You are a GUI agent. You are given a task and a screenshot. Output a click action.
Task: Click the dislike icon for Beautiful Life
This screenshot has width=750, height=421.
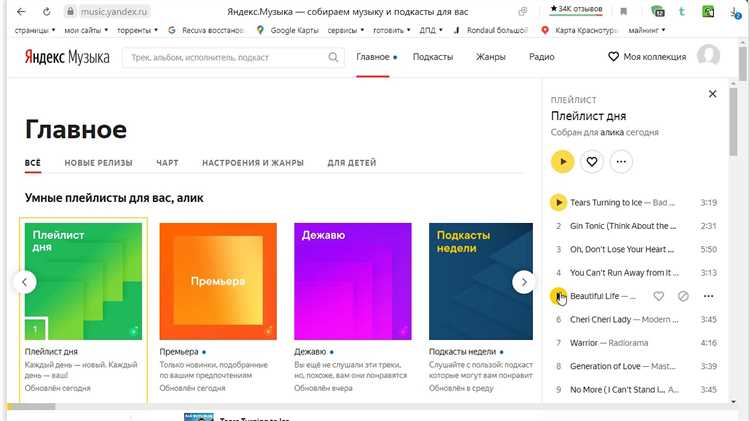click(x=683, y=296)
